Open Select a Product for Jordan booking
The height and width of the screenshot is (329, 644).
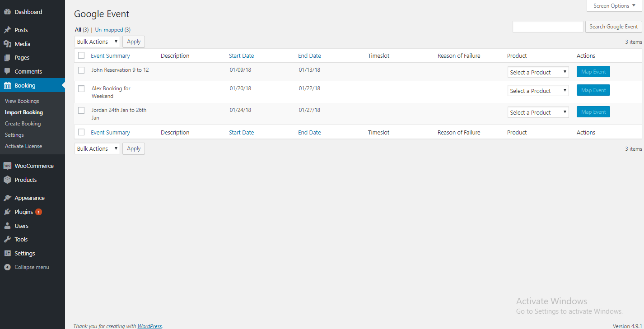pyautogui.click(x=538, y=112)
